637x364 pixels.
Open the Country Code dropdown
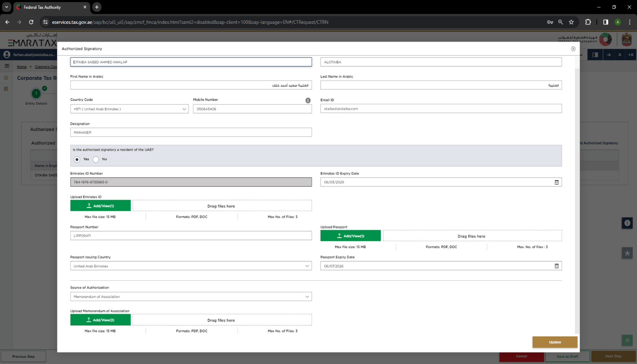[x=129, y=109]
